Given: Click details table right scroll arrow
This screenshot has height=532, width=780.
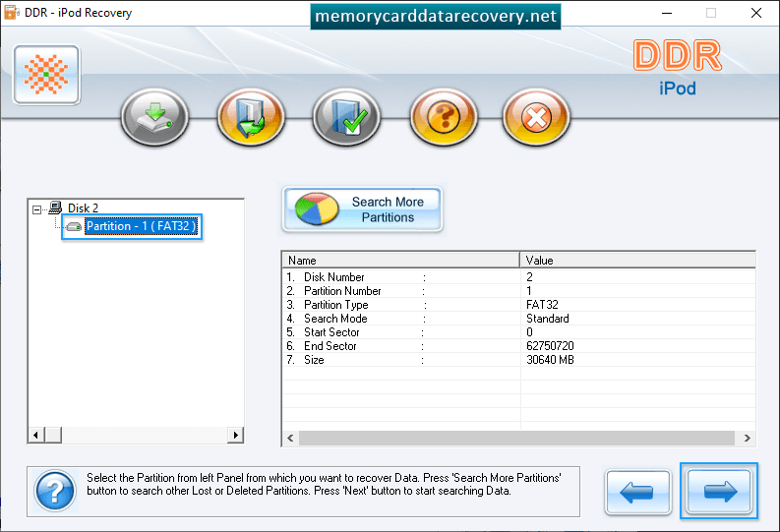Looking at the screenshot, I should (747, 438).
